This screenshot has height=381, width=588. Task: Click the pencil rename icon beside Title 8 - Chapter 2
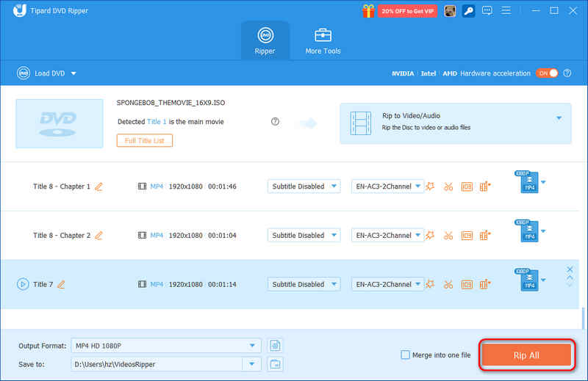(98, 236)
